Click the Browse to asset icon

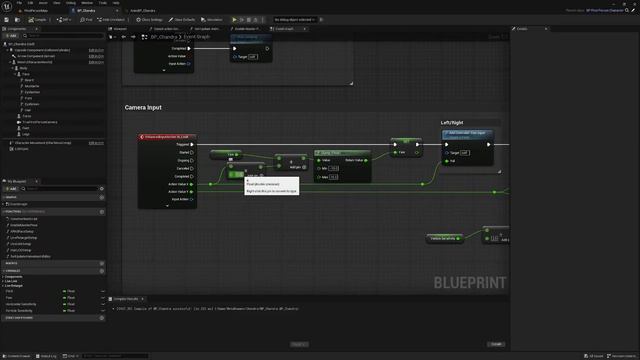pos(17,20)
